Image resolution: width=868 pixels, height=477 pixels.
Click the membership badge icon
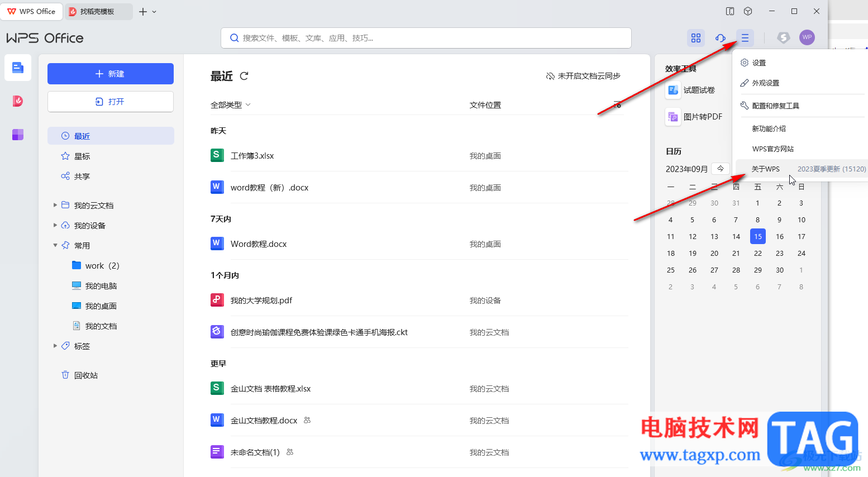(x=784, y=37)
